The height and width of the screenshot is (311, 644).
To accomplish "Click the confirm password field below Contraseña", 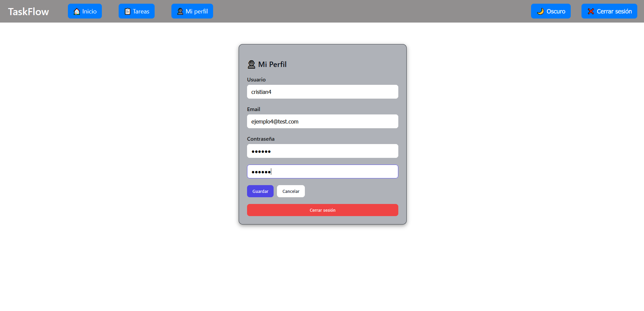I will (322, 172).
